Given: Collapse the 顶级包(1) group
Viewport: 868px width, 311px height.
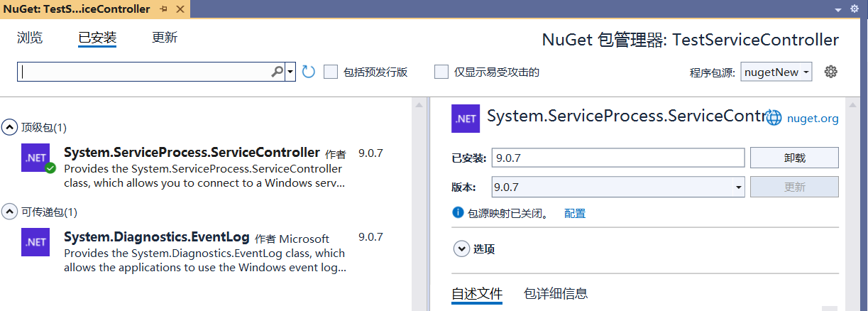Looking at the screenshot, I should click(10, 127).
